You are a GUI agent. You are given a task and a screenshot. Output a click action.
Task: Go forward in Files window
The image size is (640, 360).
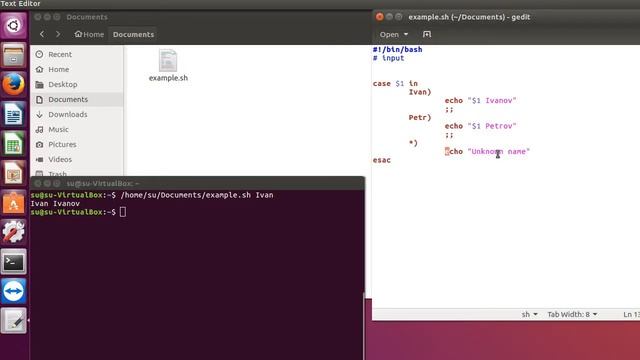58,34
